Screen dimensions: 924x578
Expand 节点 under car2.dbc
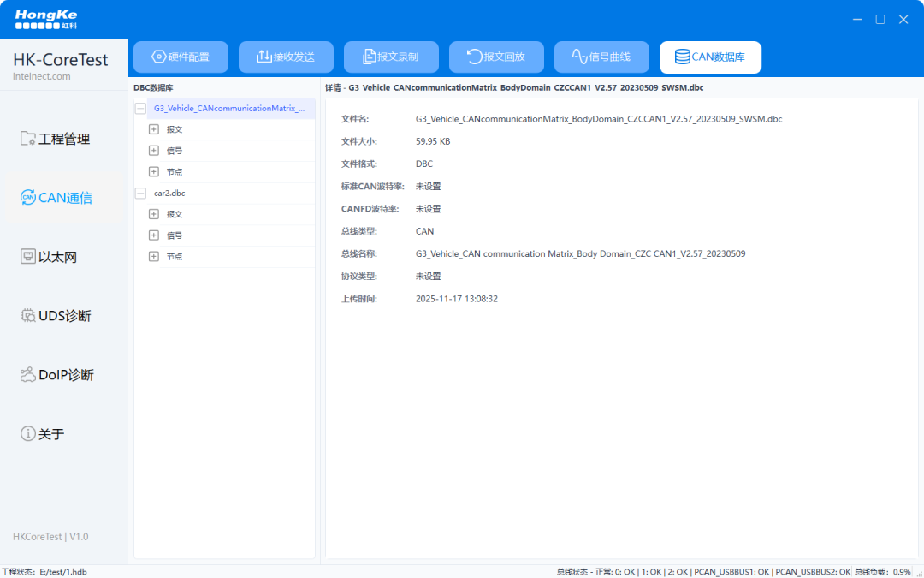click(154, 257)
